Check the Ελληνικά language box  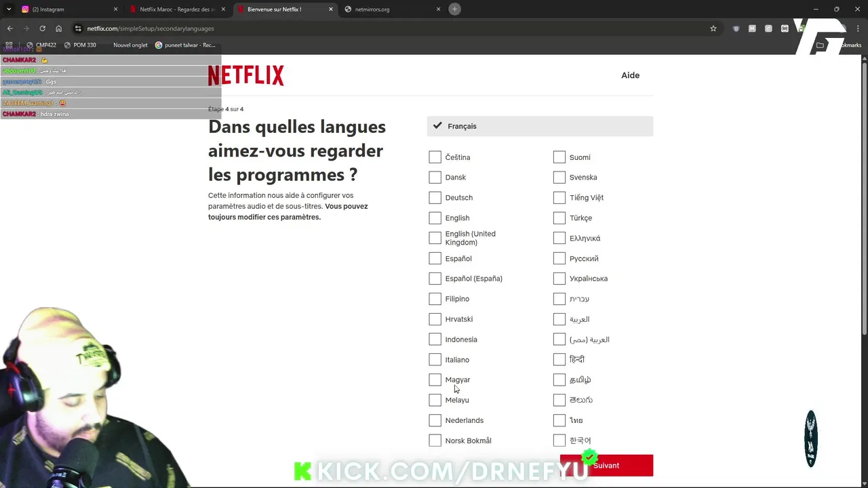coord(559,238)
